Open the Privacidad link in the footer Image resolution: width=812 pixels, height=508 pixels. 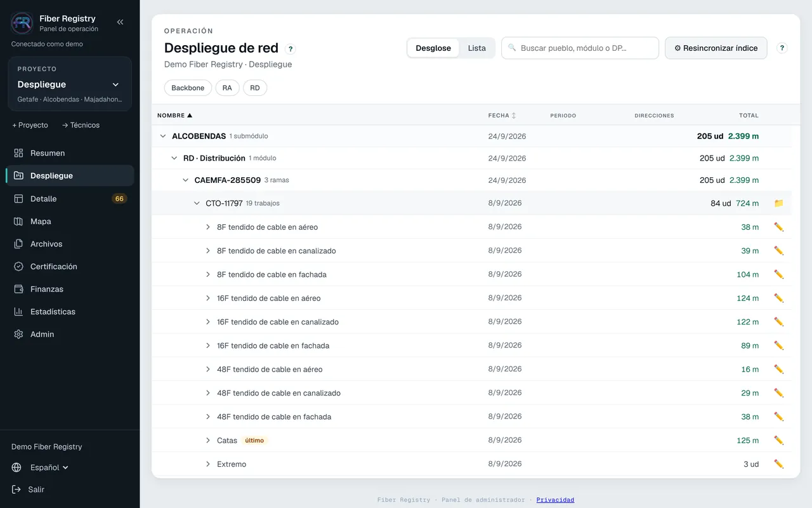(555, 500)
